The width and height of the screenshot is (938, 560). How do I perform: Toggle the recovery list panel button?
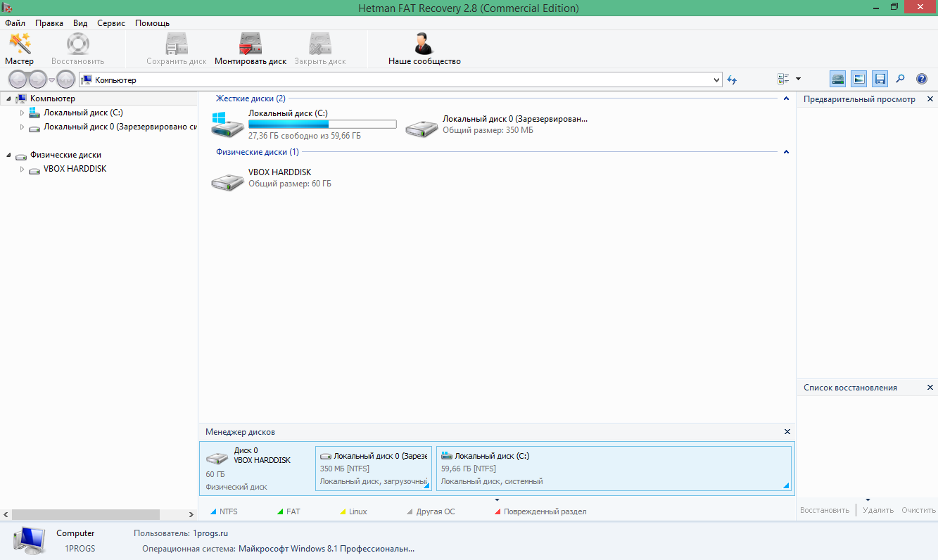[880, 79]
